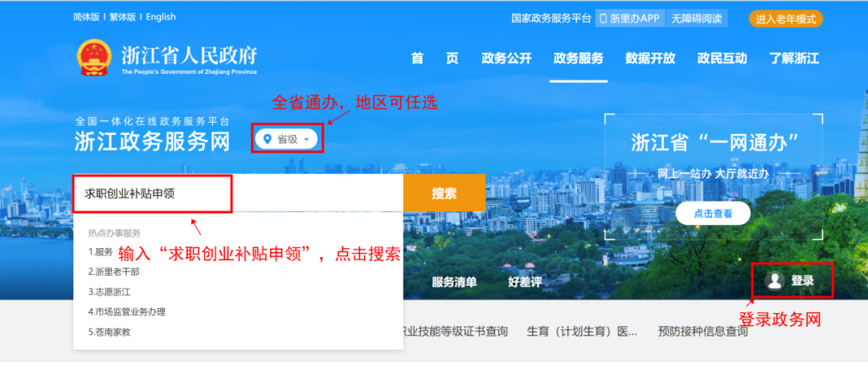Screen dimensions: 868x387
Task: Switch language to 繁体版
Action: coord(123,17)
